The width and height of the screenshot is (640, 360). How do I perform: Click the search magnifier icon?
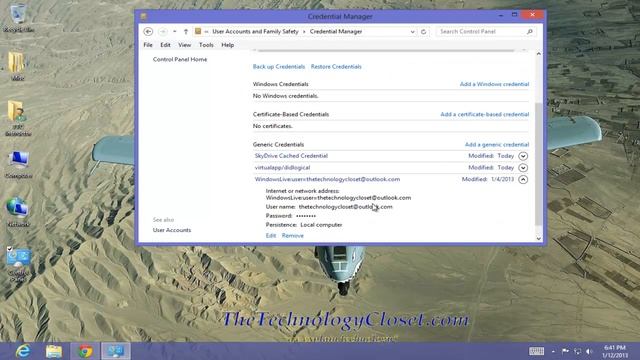coord(530,31)
